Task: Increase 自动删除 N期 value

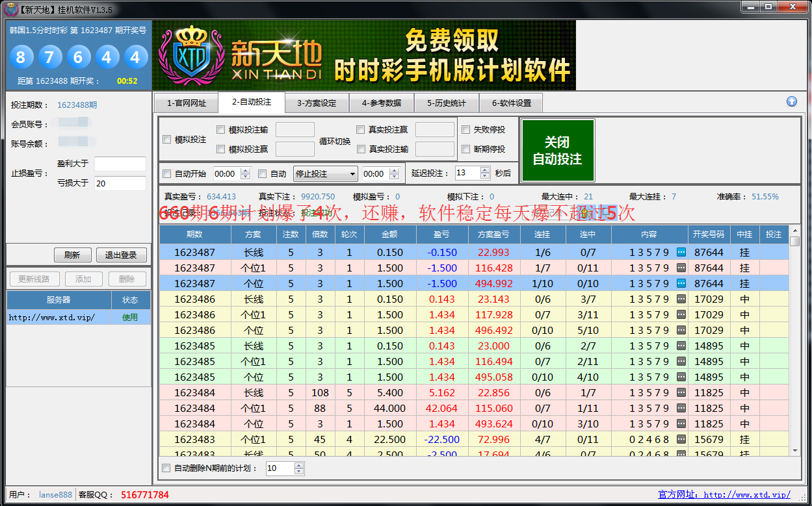Action: coord(299,464)
